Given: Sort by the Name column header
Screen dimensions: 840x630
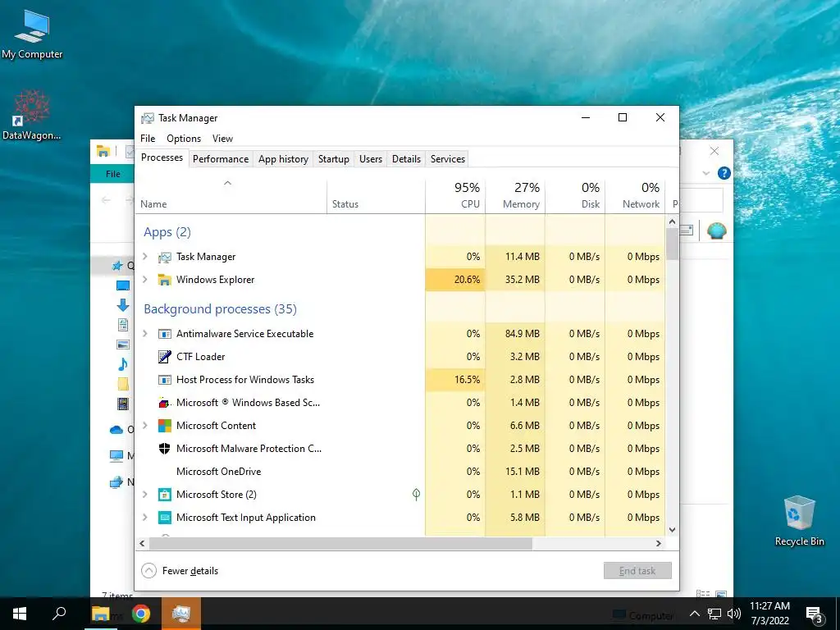Looking at the screenshot, I should (231, 195).
